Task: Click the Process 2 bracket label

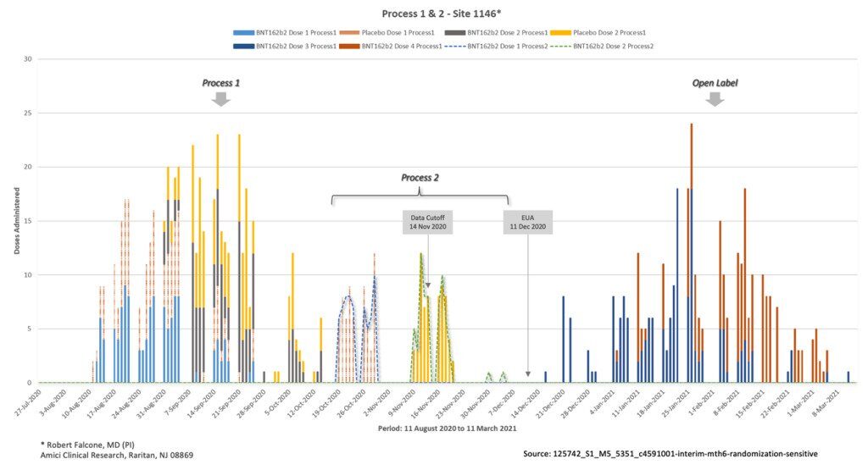Action: tap(420, 178)
